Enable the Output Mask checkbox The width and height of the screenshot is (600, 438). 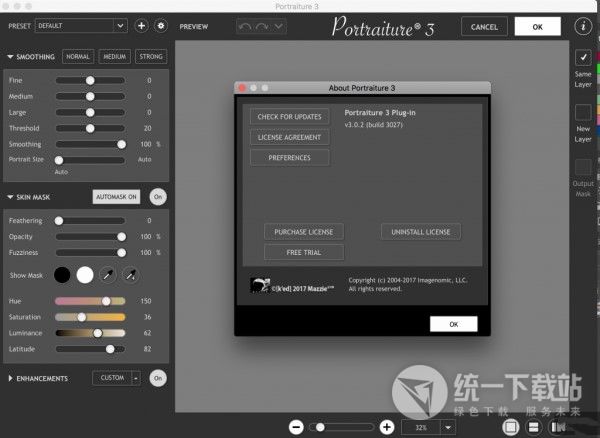pos(583,167)
